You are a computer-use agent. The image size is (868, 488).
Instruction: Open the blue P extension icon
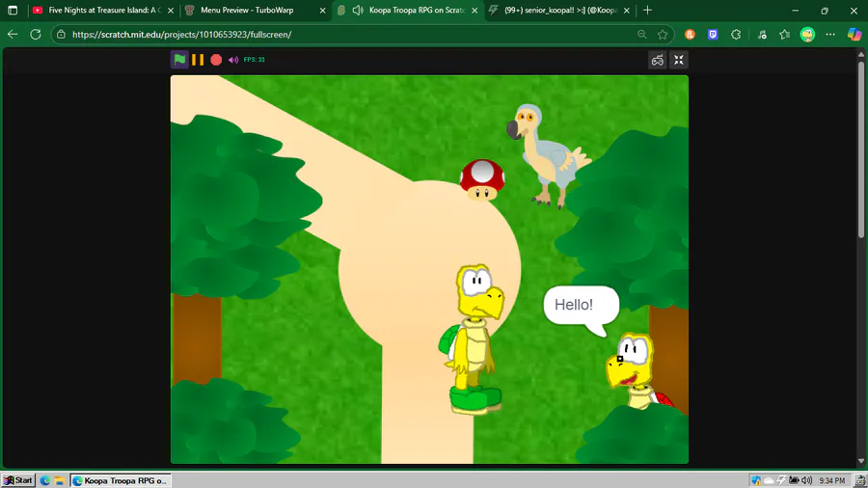click(713, 35)
